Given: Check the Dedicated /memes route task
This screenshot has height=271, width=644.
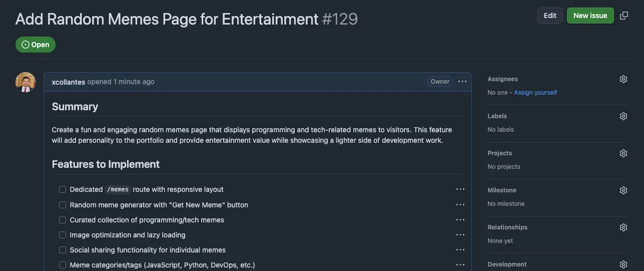Looking at the screenshot, I should point(63,189).
